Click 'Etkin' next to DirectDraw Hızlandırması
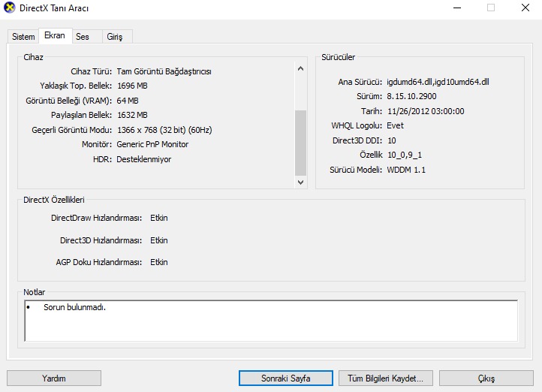The image size is (542, 392). [159, 218]
